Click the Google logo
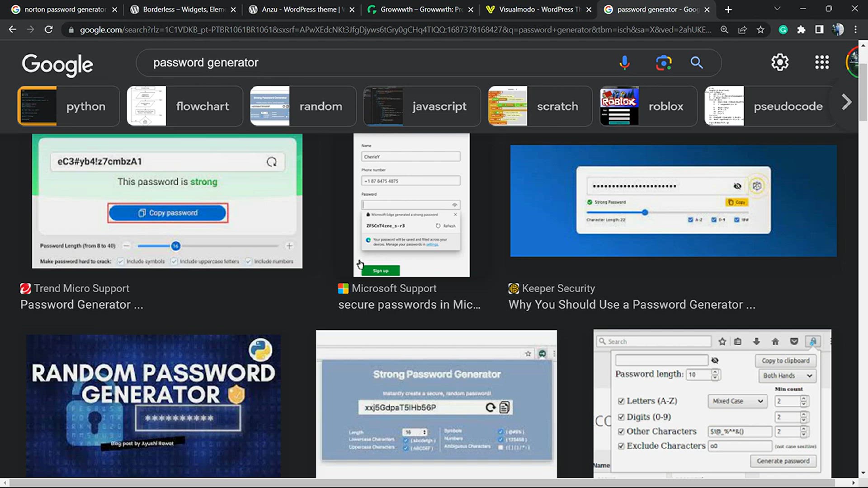Image resolution: width=868 pixels, height=488 pixels. [57, 64]
